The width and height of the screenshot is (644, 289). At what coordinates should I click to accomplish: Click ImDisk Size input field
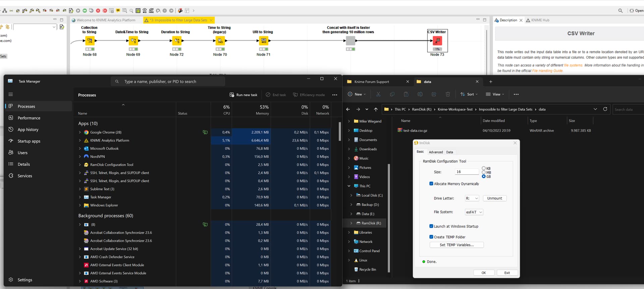[x=467, y=172]
